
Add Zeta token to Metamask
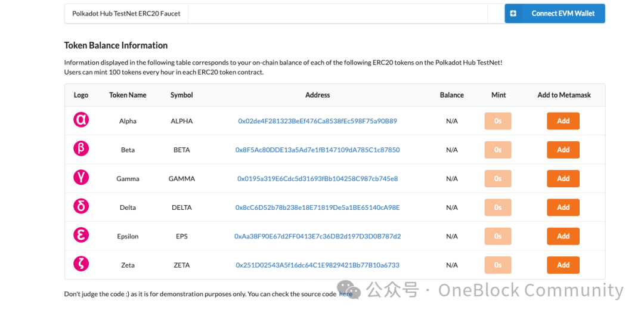click(x=563, y=265)
